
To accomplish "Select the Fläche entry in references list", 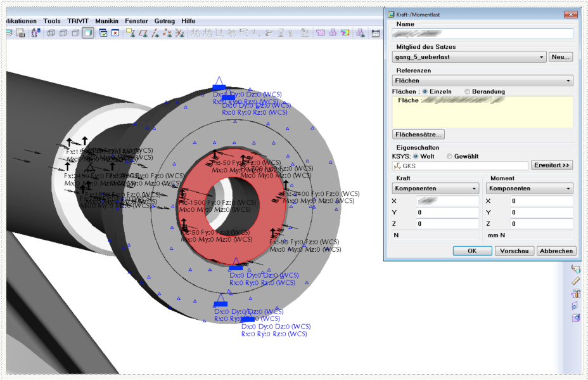I will [x=451, y=100].
